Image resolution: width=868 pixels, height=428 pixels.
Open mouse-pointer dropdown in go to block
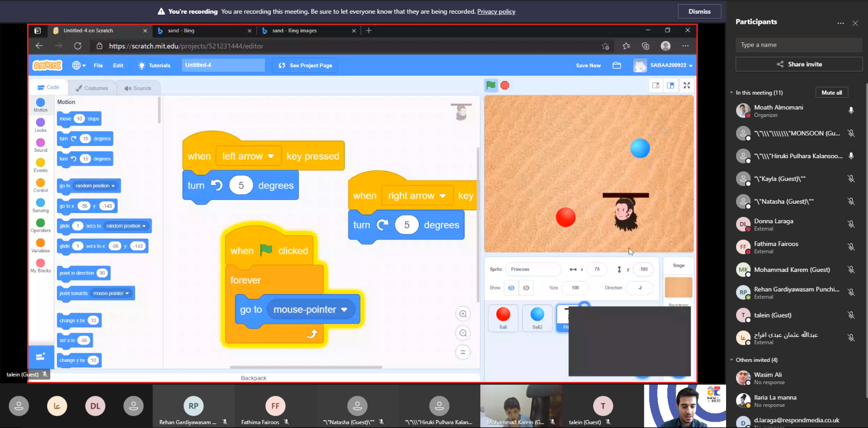(310, 309)
